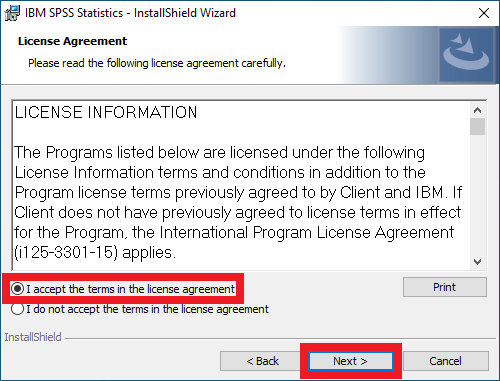Image resolution: width=500 pixels, height=381 pixels.
Task: Click the 'Please read the following' instruction text
Action: tap(157, 63)
